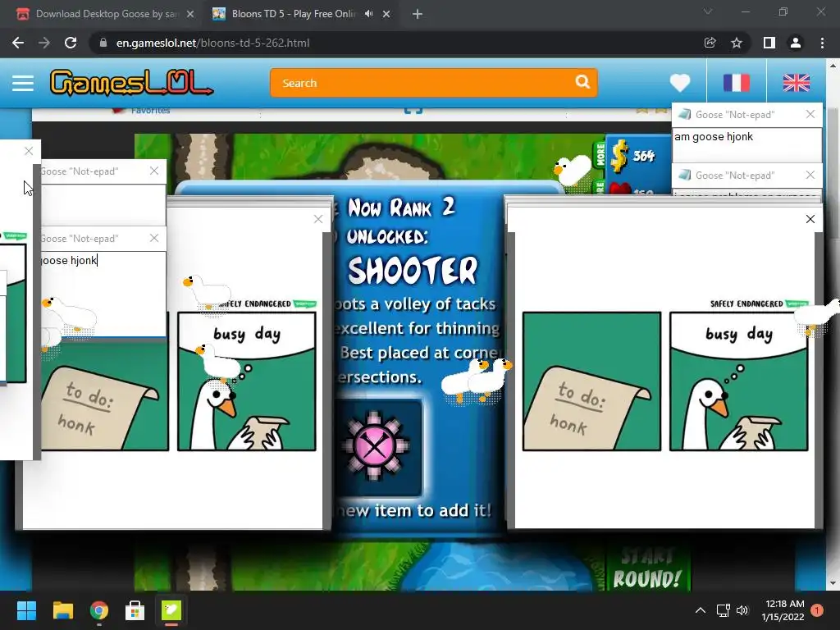Open File Explorer from the taskbar
The width and height of the screenshot is (840, 630).
(x=62, y=610)
